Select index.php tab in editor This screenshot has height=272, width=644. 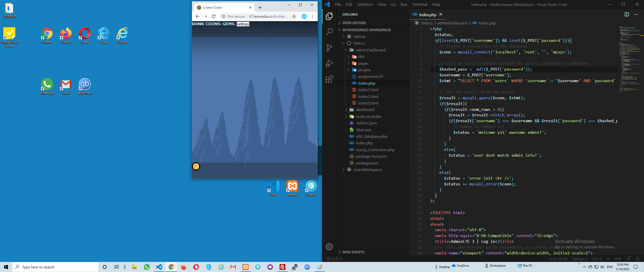coord(427,15)
